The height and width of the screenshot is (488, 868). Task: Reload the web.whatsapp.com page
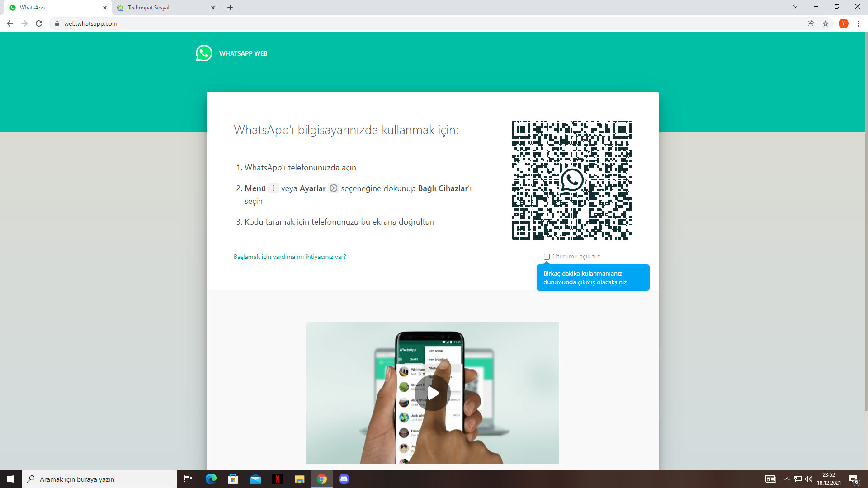coord(39,23)
